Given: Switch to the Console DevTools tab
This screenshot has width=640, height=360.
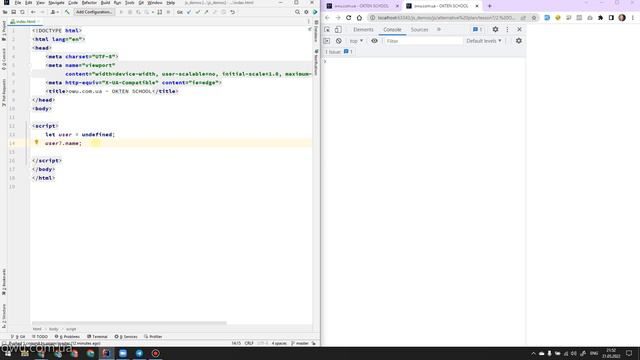Looking at the screenshot, I should (x=392, y=30).
